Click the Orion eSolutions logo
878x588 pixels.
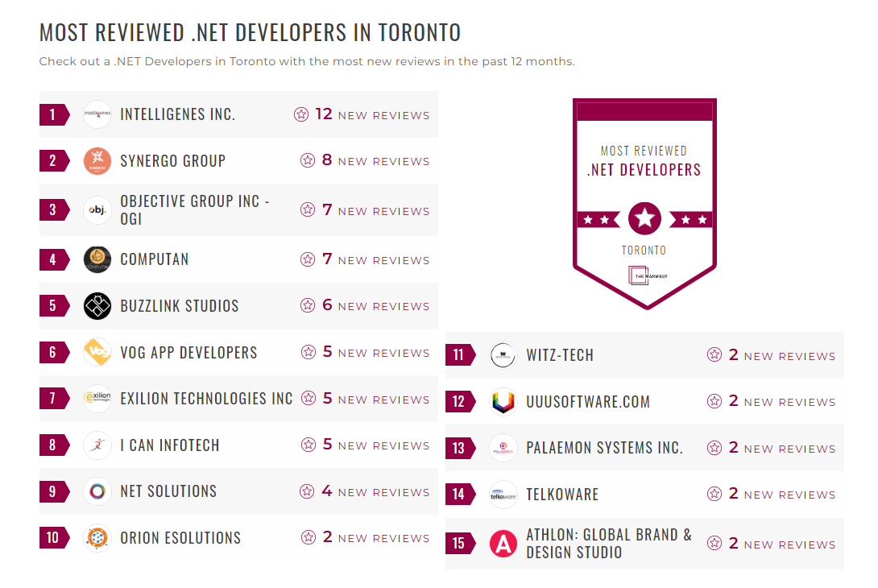97,537
